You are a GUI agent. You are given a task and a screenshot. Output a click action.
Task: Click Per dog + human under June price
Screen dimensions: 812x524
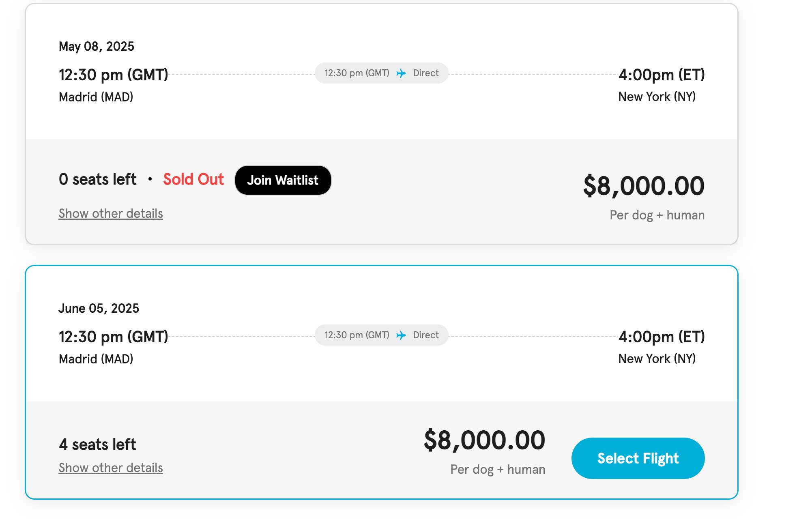498,469
